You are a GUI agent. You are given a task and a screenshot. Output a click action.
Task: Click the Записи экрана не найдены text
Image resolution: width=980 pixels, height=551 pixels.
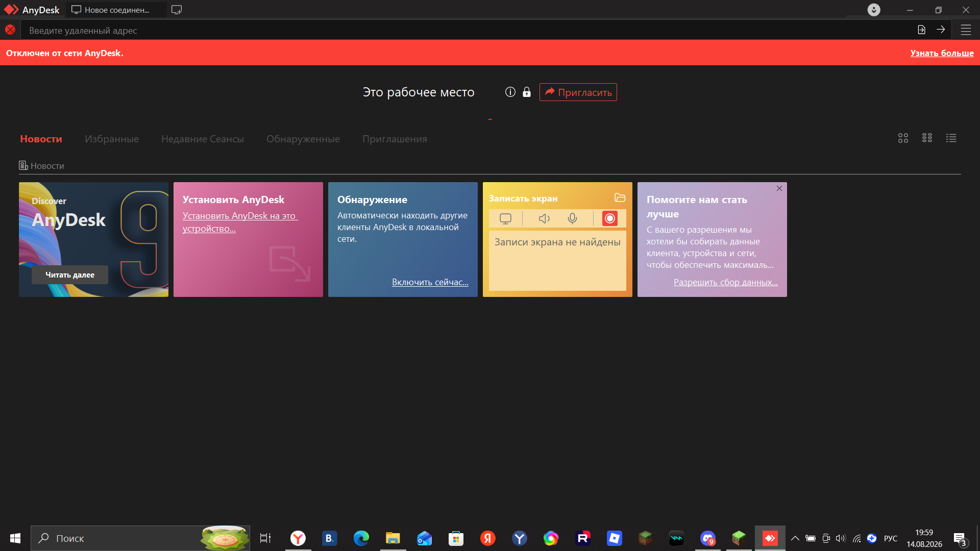pos(557,242)
